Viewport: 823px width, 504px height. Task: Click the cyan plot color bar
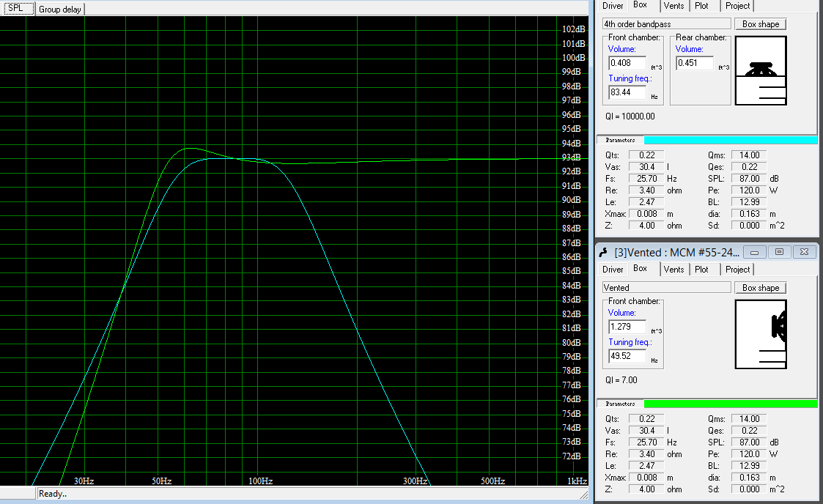pyautogui.click(x=730, y=140)
